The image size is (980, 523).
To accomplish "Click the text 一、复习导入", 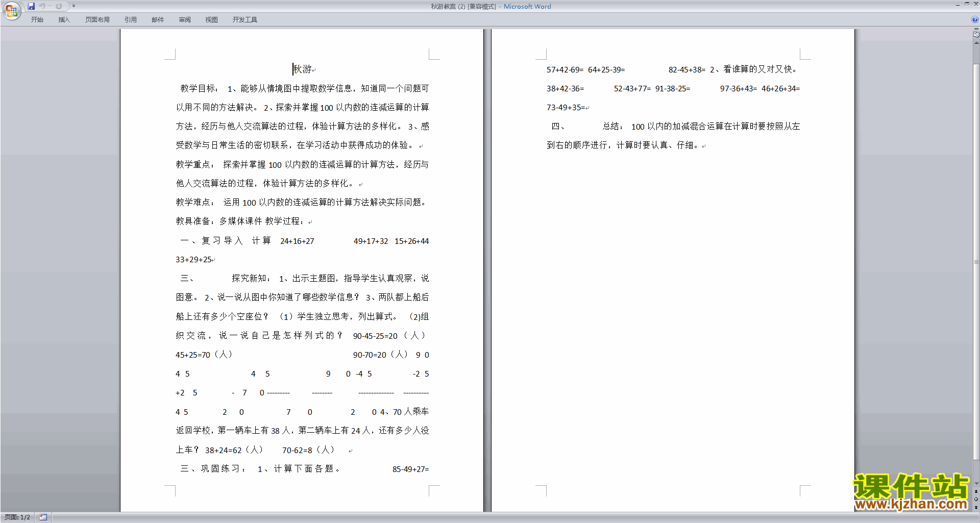I will coord(212,240).
